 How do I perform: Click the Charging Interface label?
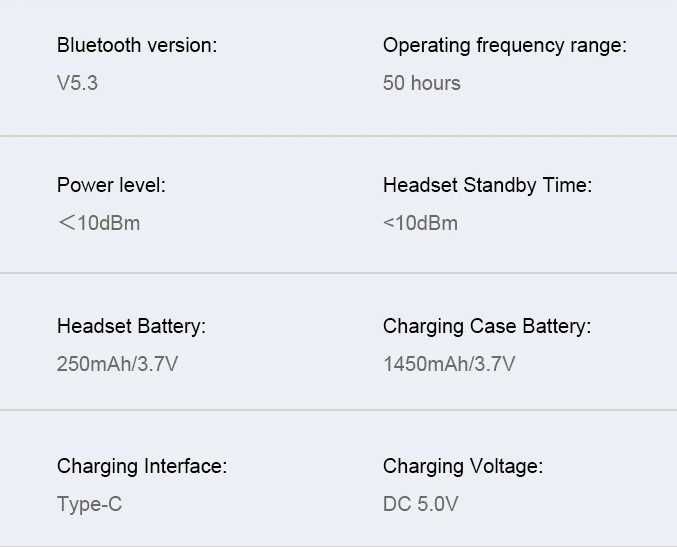point(142,467)
